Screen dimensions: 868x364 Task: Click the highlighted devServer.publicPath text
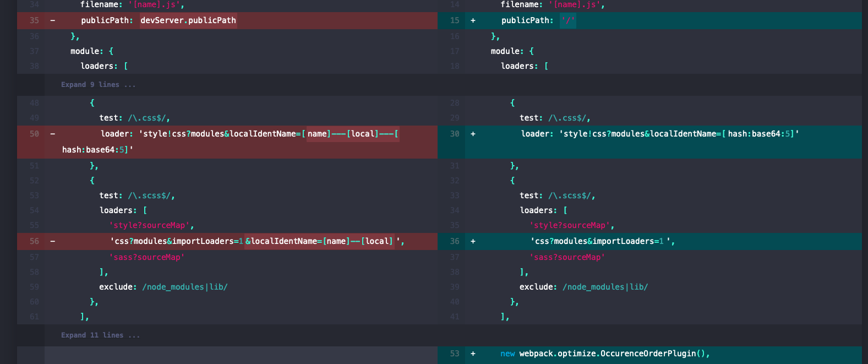(188, 20)
